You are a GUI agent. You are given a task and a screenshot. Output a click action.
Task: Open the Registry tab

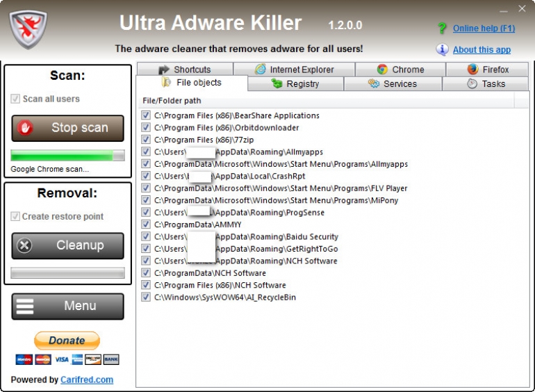click(x=295, y=83)
